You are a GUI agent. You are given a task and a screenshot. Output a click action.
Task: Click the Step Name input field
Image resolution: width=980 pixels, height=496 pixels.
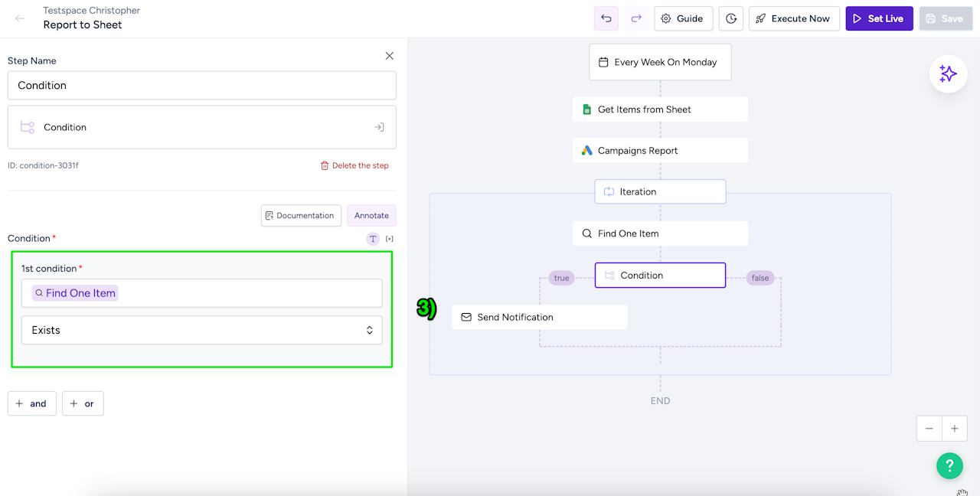coord(202,85)
